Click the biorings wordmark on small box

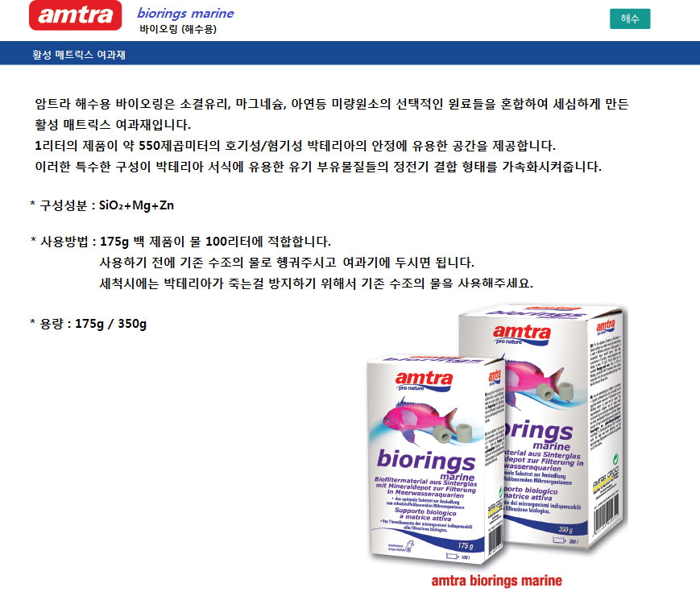tap(426, 460)
